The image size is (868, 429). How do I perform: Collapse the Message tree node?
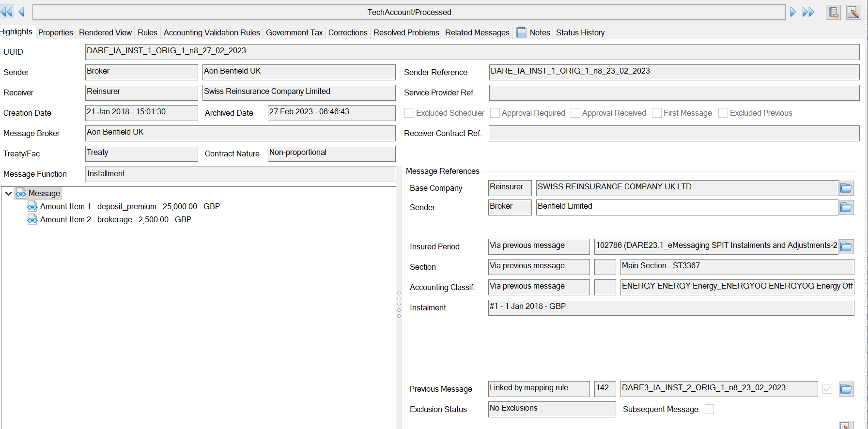8,194
